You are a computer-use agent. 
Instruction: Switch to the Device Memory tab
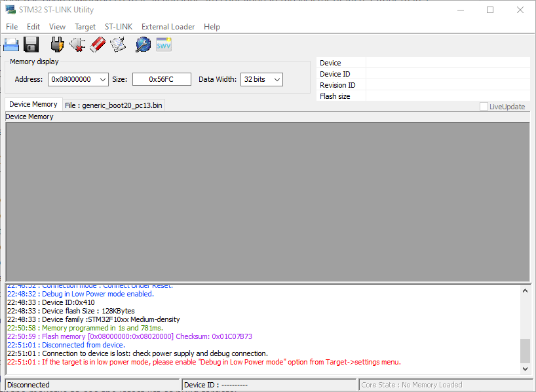[x=33, y=105]
